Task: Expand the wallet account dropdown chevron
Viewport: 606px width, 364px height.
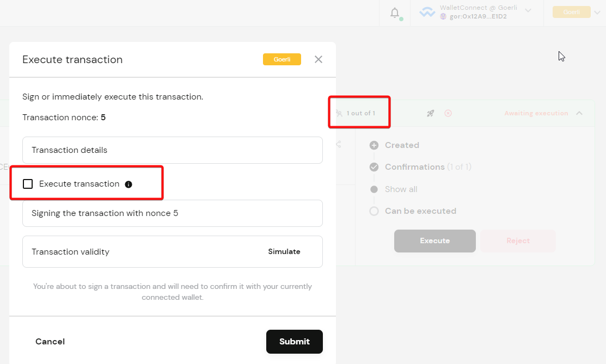Action: pos(527,9)
